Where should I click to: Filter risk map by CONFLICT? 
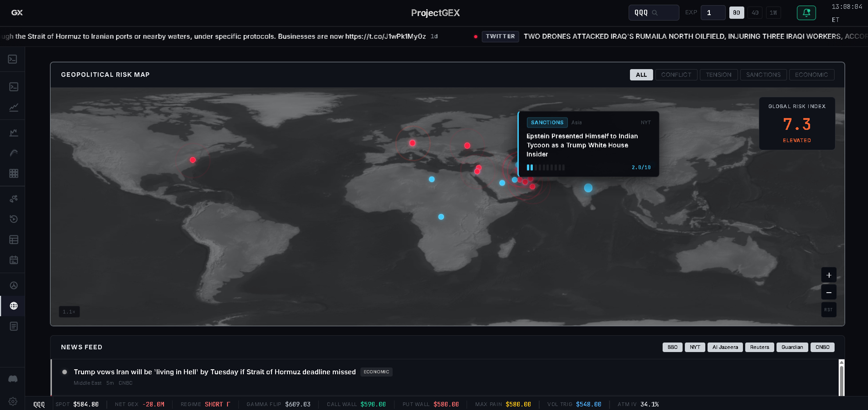point(676,75)
